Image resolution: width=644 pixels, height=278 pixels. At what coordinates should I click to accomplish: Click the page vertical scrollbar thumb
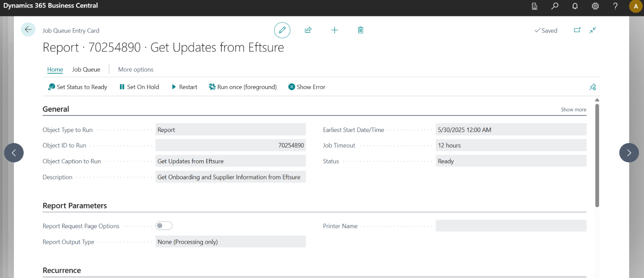coord(597,155)
